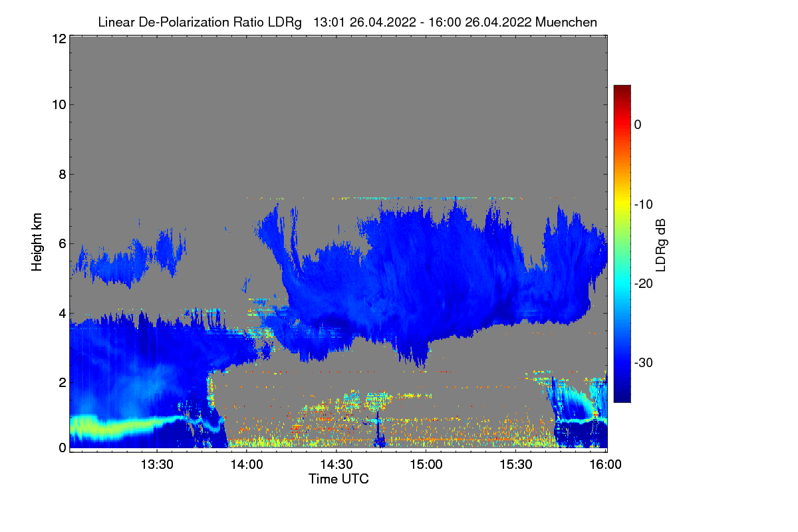798x532 pixels.
Task: Click the height tick label '10'
Action: click(58, 104)
